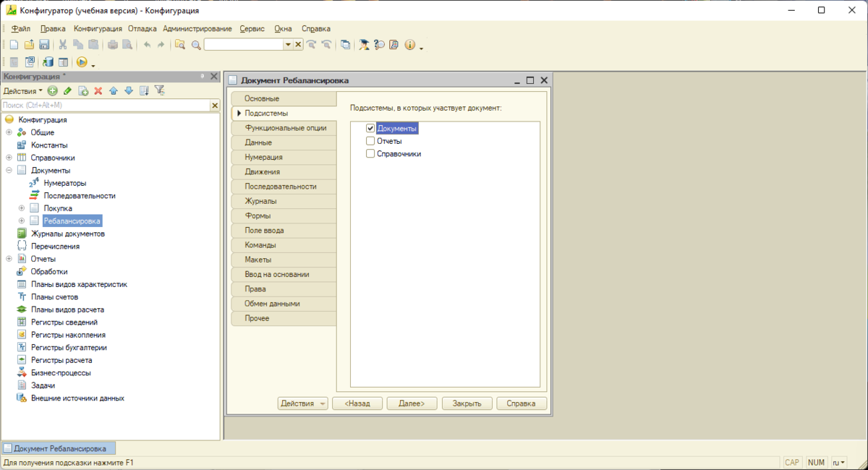This screenshot has width=868, height=470.
Task: Move the object up with the blue arrow
Action: (114, 91)
